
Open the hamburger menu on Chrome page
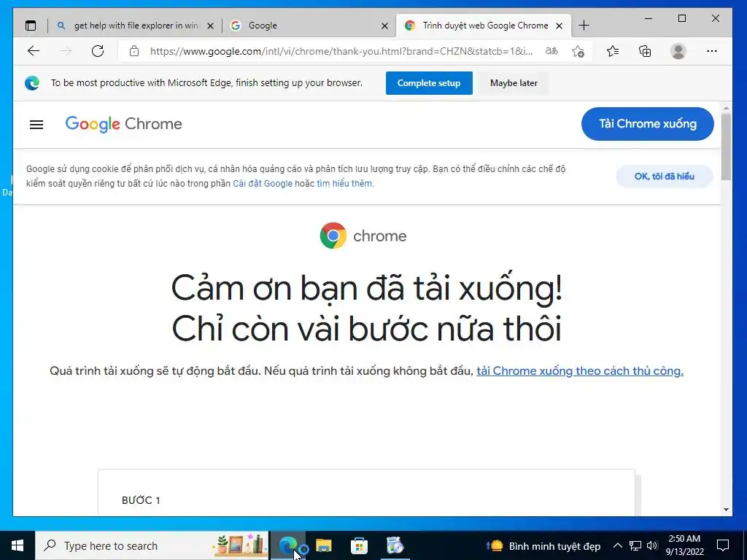36,125
